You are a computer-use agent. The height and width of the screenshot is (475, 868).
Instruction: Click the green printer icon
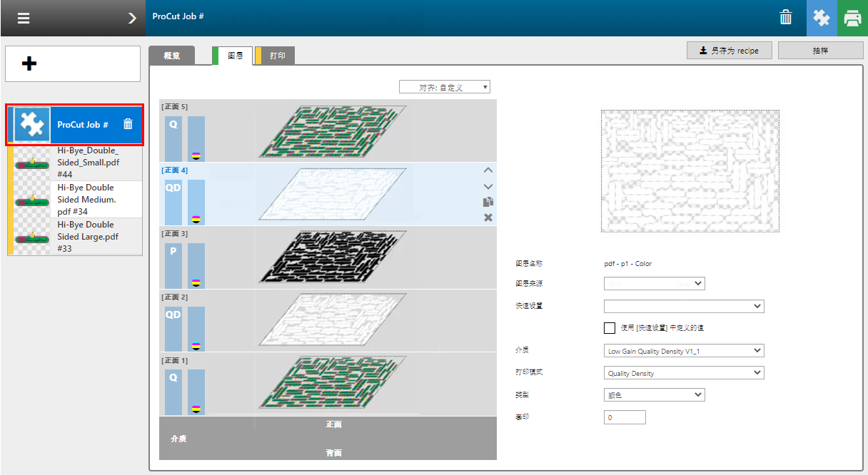pos(852,18)
